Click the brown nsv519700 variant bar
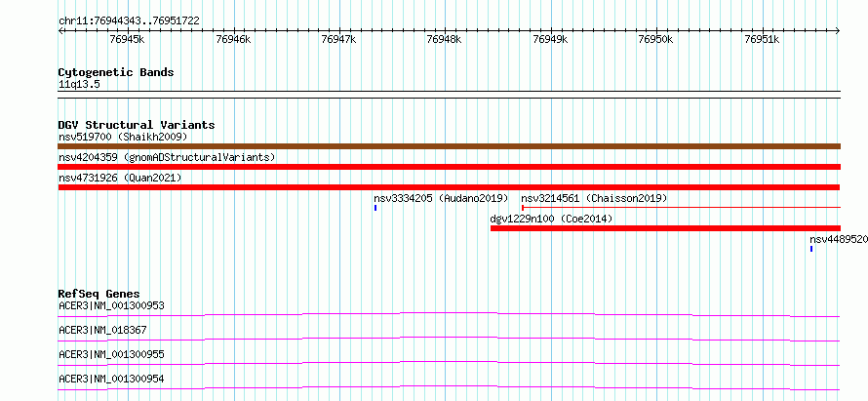 [449, 146]
